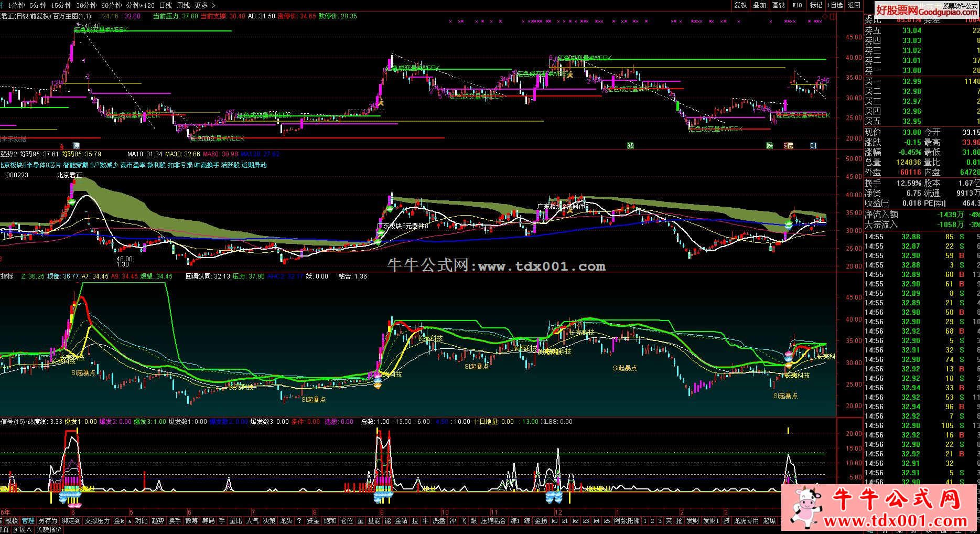
Task: Open the F10 company info
Action: (x=797, y=5)
